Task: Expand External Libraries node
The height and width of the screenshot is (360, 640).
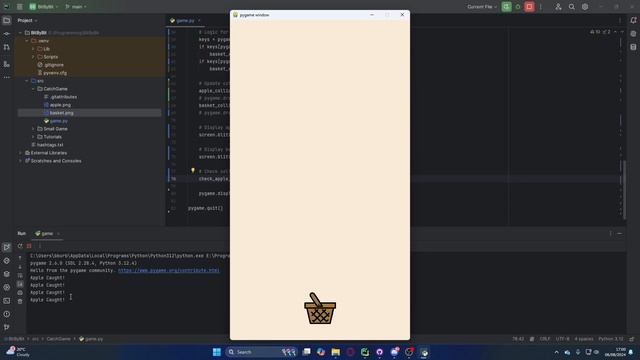Action: coord(20,153)
